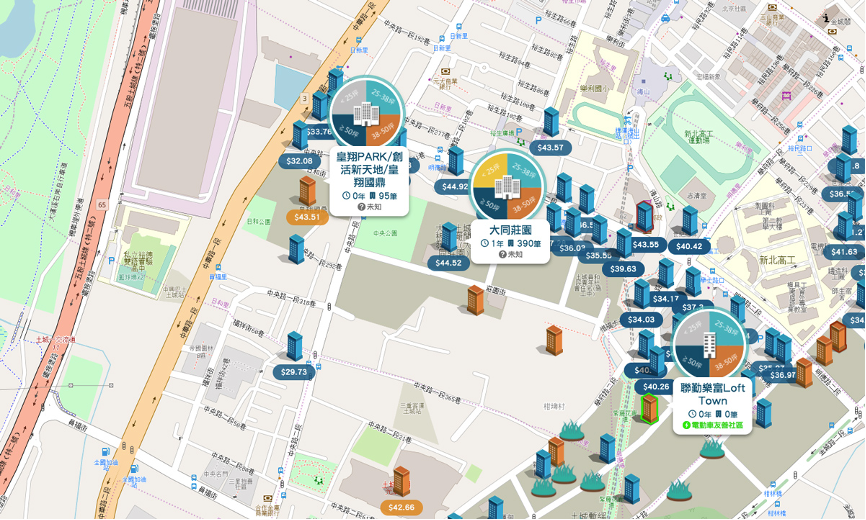Screen dimensions: 866x520
Task: Open the $44.52 price tag
Action: [448, 263]
